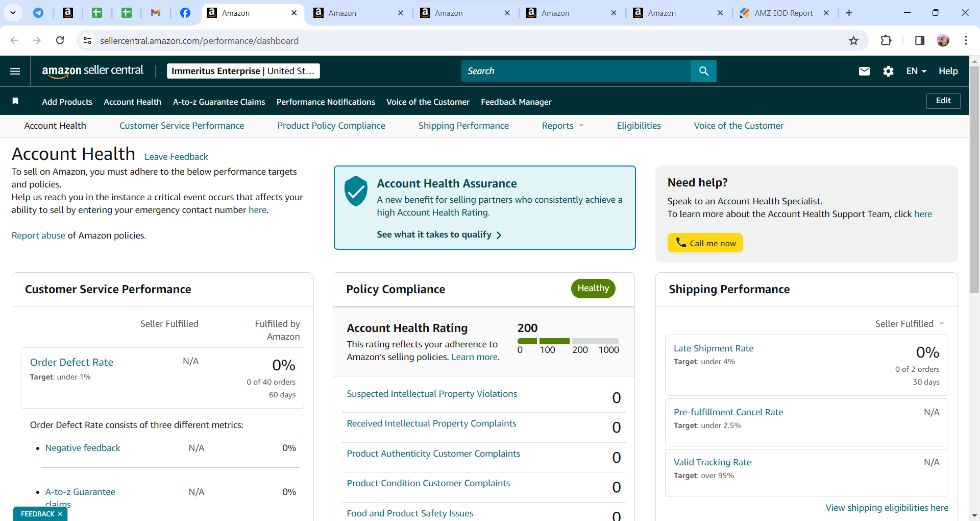980x521 pixels.
Task: Open A-to-z Guarantee Claims menu item
Action: tap(219, 102)
